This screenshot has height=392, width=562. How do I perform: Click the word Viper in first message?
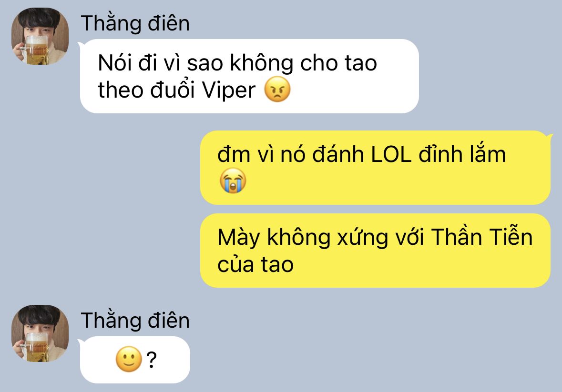(229, 90)
